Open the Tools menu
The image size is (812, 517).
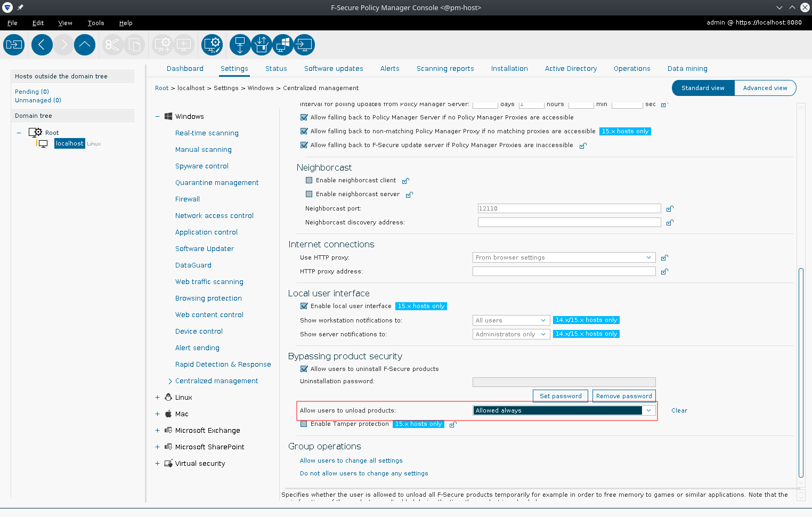click(96, 23)
